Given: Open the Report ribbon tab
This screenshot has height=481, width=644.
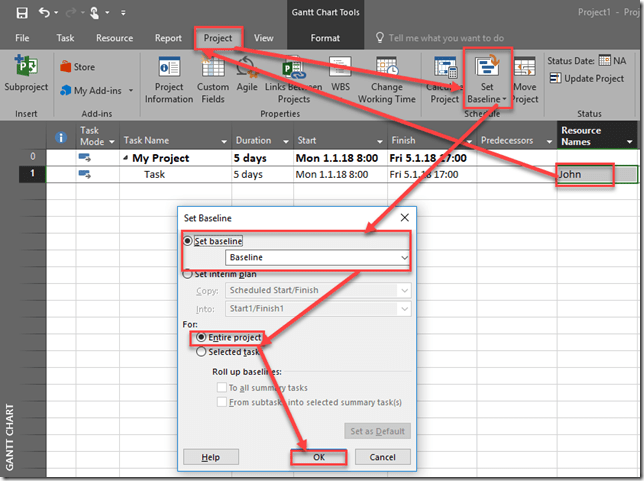Looking at the screenshot, I should (168, 38).
